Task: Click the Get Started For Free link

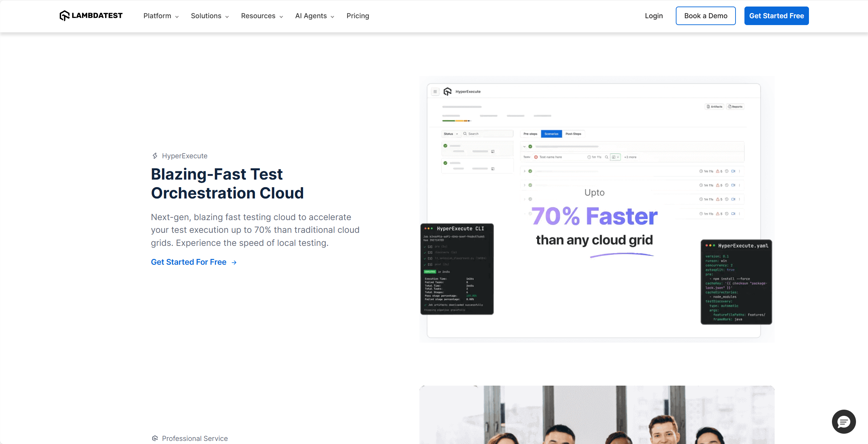Action: click(194, 262)
